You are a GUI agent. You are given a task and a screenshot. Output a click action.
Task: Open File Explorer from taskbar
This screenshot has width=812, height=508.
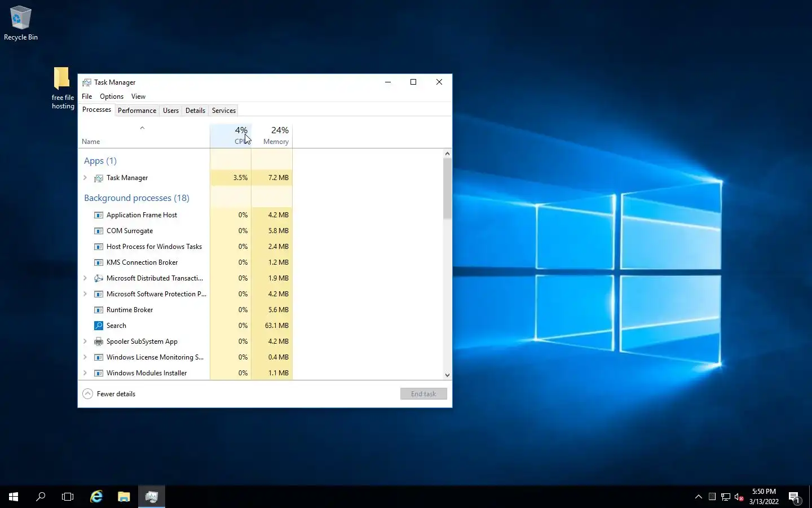tap(123, 497)
